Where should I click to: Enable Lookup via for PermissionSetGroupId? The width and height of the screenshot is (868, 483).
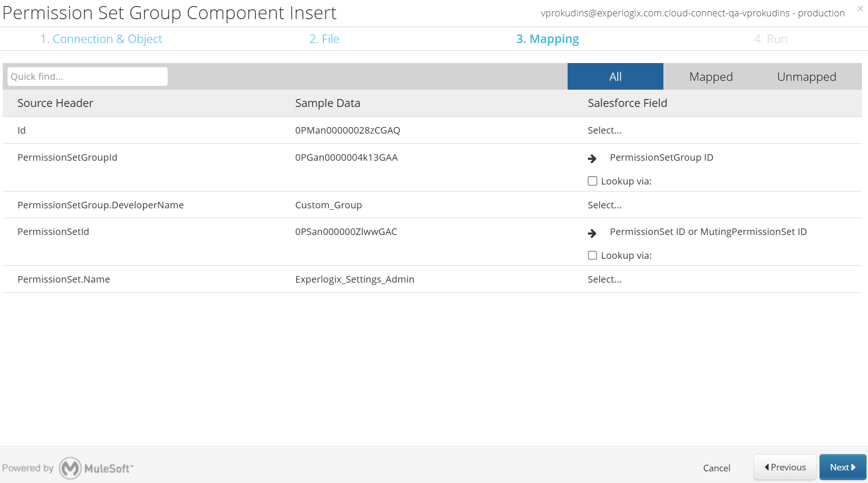pyautogui.click(x=592, y=181)
